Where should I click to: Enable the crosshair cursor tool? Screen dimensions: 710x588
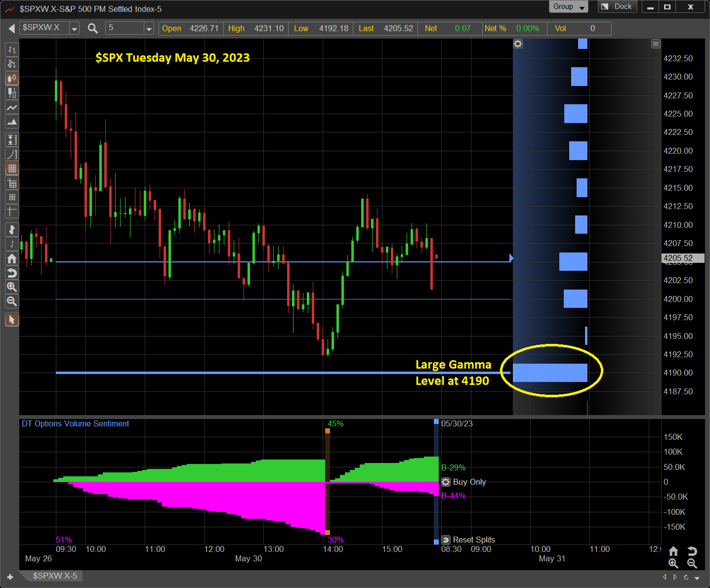(x=12, y=211)
